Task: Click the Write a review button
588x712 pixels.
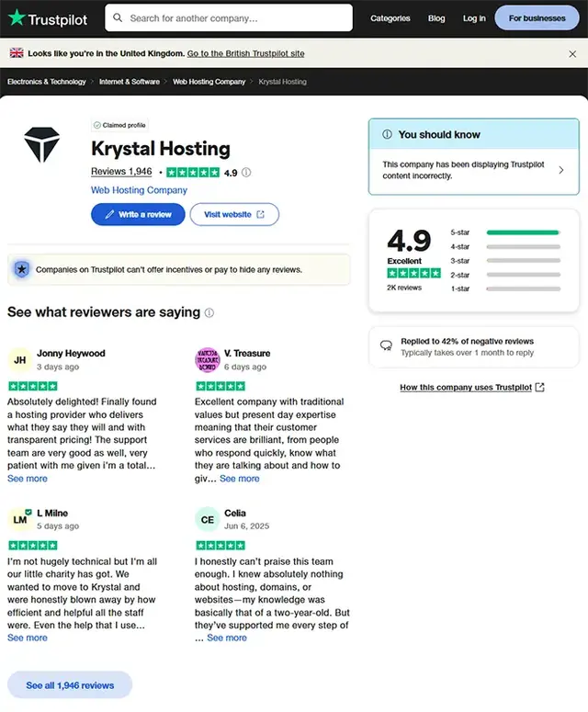Action: tap(138, 214)
